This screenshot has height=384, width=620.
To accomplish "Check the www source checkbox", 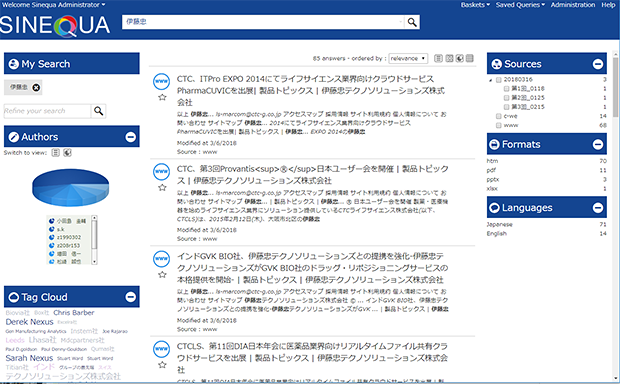I will 499,125.
